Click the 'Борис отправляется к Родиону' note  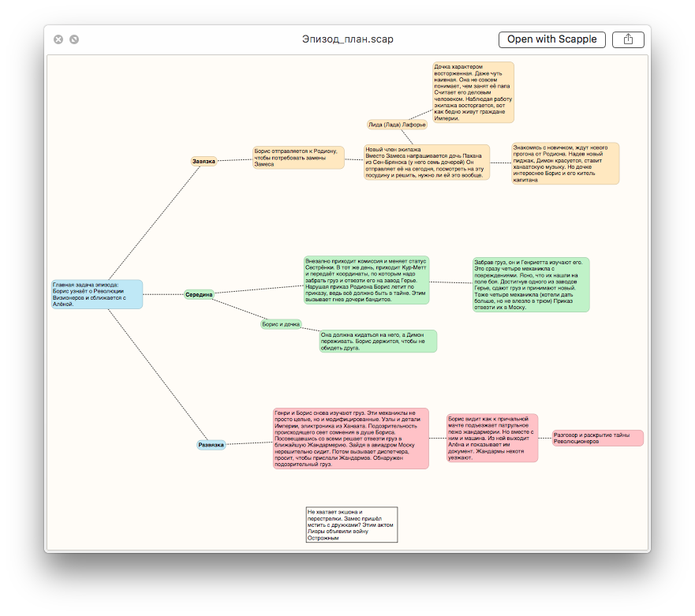point(299,158)
